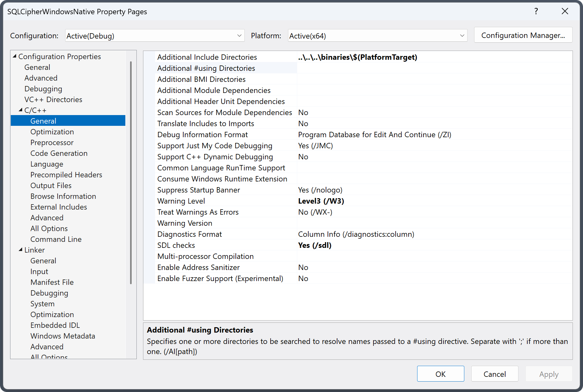Viewport: 583px width, 392px height.
Task: Edit the ..\..\..\binaries\$(PlatformTarget) value
Action: click(358, 57)
